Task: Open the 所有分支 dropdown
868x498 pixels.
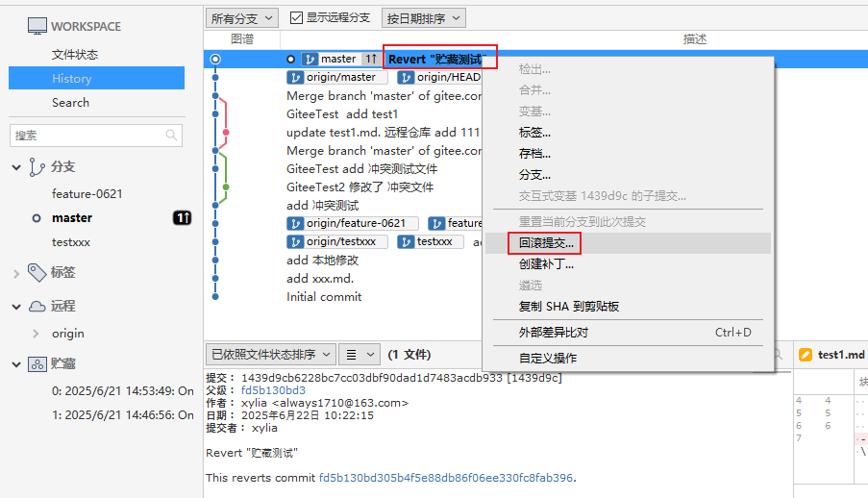Action: click(x=241, y=17)
